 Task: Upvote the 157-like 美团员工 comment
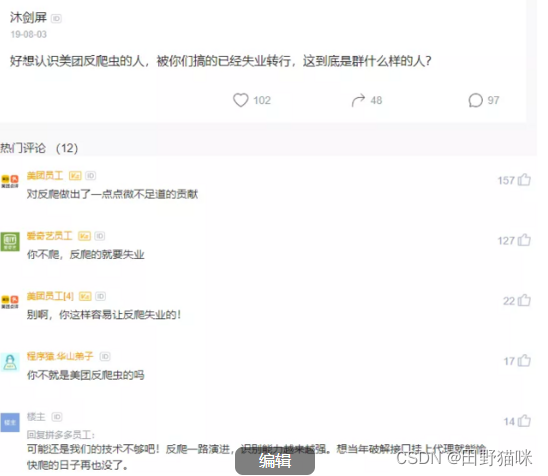pos(524,180)
